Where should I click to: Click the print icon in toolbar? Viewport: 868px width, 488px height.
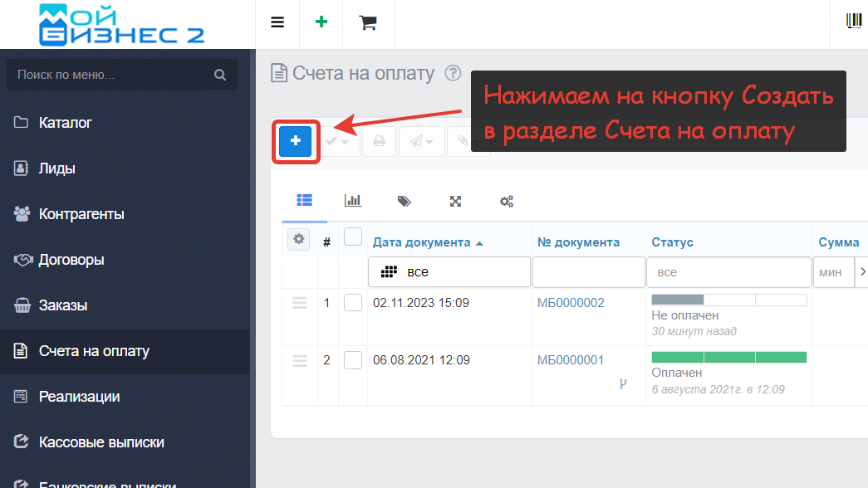coord(380,142)
